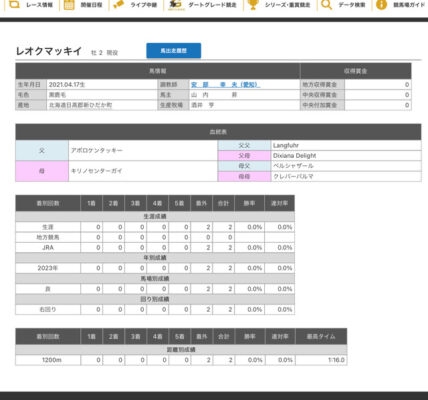Open the データ検索 menu label

tap(352, 5)
